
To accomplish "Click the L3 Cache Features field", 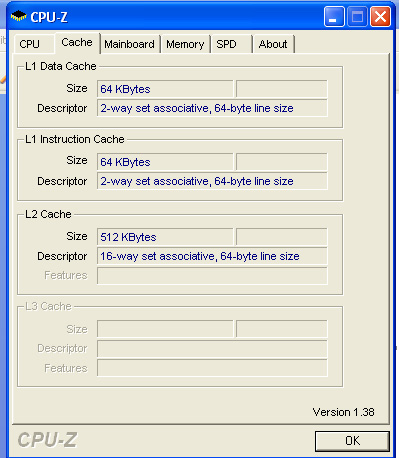I will (212, 368).
